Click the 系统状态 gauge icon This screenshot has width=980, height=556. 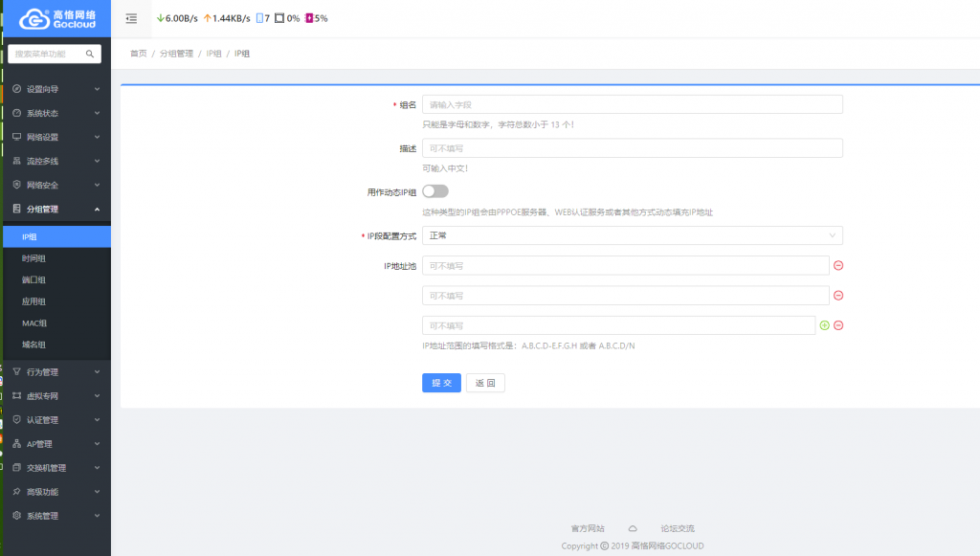tap(17, 113)
